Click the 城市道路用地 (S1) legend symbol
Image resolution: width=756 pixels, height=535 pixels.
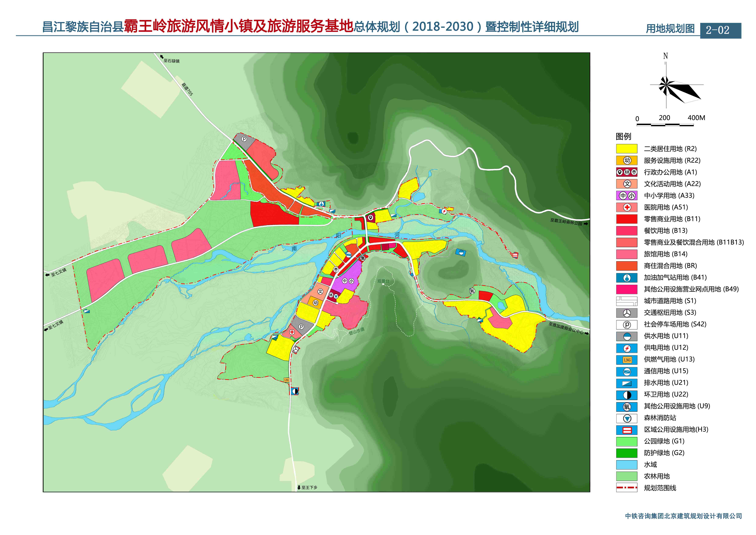[627, 301]
